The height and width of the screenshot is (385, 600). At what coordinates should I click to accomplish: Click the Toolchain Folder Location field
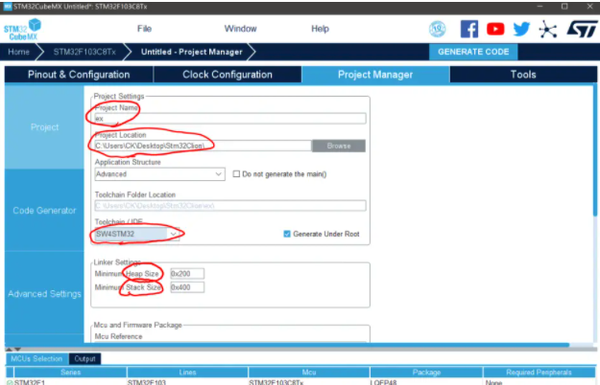(230, 206)
